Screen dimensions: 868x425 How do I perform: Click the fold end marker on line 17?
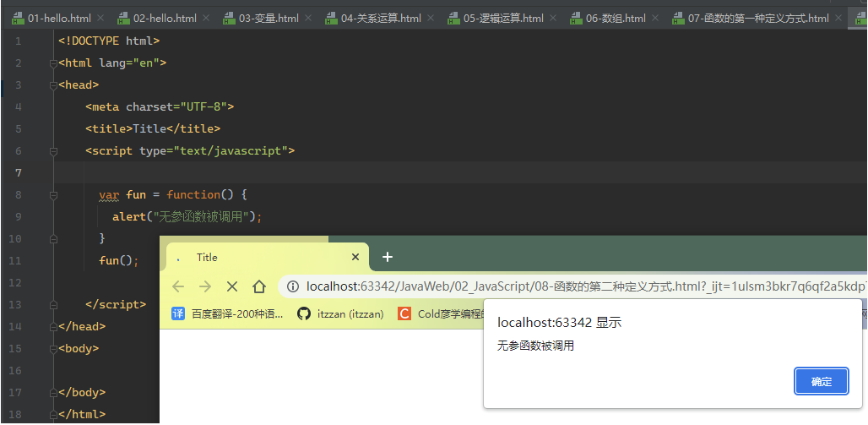(54, 392)
